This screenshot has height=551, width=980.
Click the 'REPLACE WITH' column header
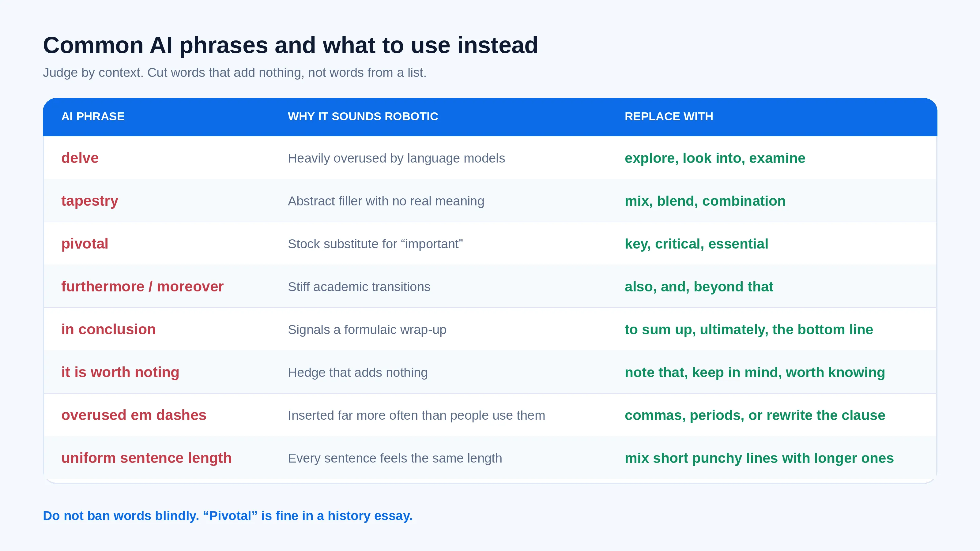669,116
